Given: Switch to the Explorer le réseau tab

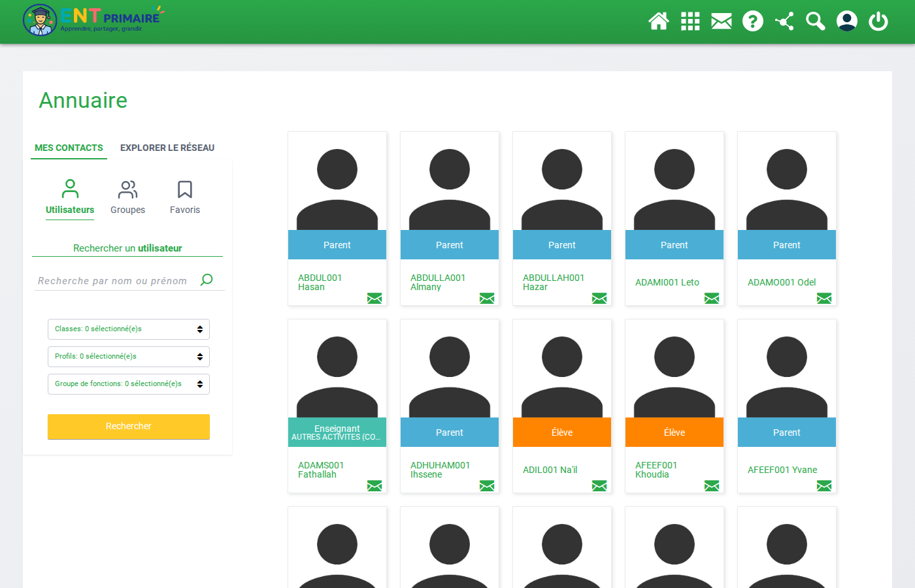Looking at the screenshot, I should tap(167, 148).
